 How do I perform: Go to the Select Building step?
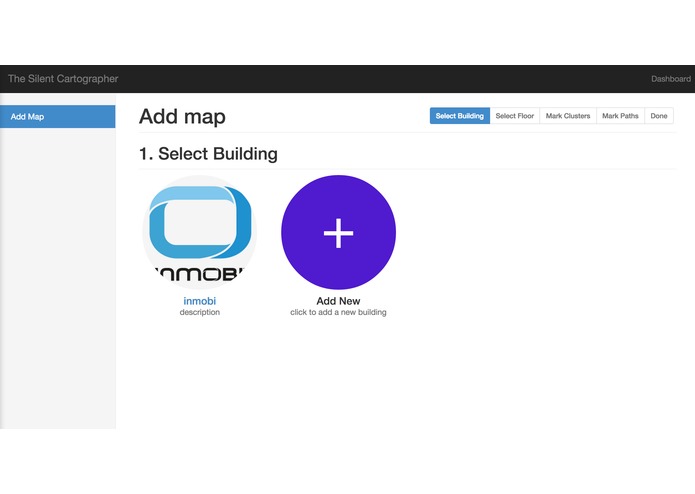460,116
